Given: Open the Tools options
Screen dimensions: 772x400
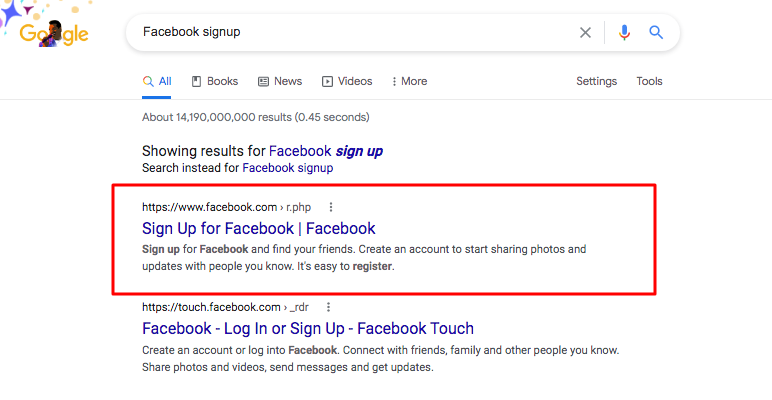Looking at the screenshot, I should click(649, 81).
